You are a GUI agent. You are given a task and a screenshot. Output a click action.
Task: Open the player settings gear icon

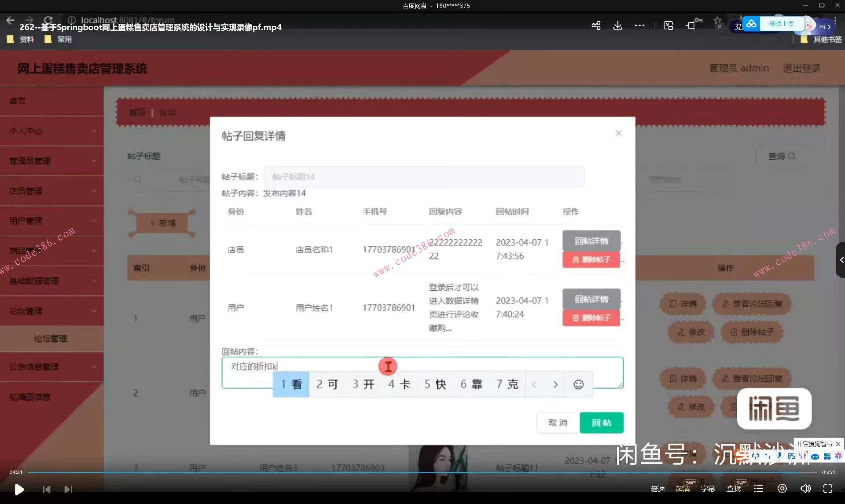pos(782,488)
